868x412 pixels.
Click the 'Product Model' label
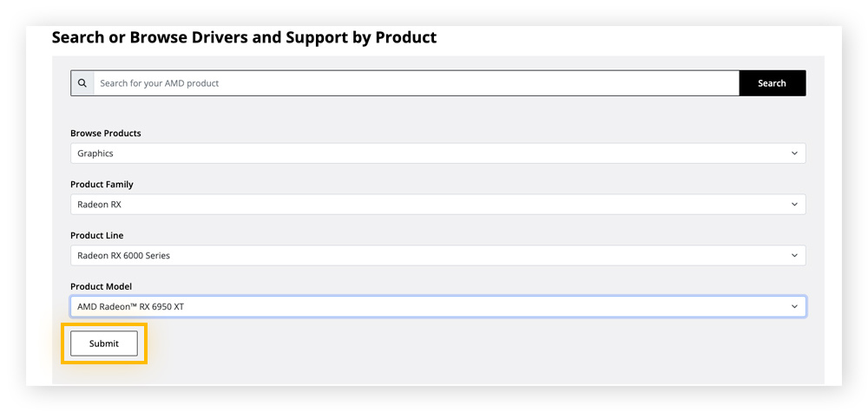(x=101, y=287)
